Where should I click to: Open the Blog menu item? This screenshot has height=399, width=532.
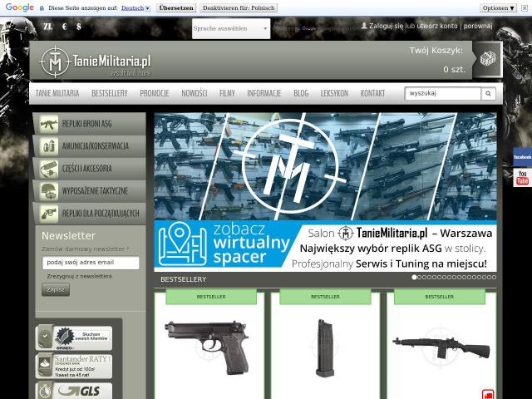click(301, 93)
